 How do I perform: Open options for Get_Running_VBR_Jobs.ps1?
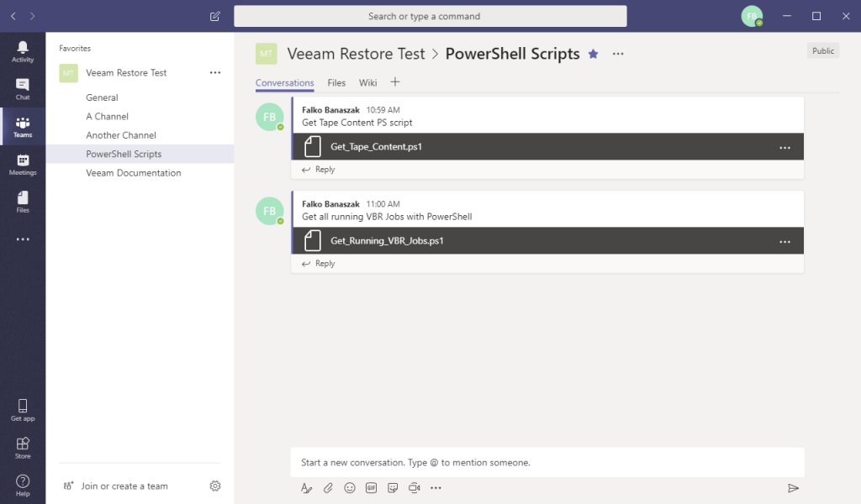(784, 241)
